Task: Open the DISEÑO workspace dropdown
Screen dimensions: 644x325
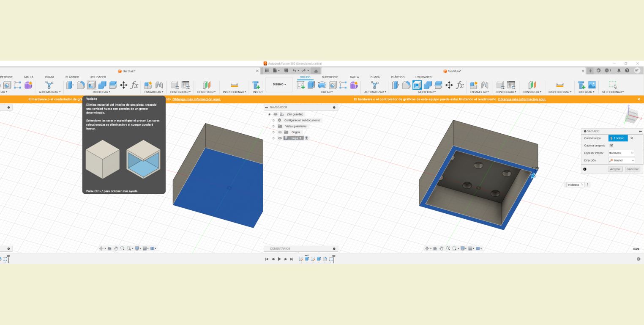Action: point(279,84)
